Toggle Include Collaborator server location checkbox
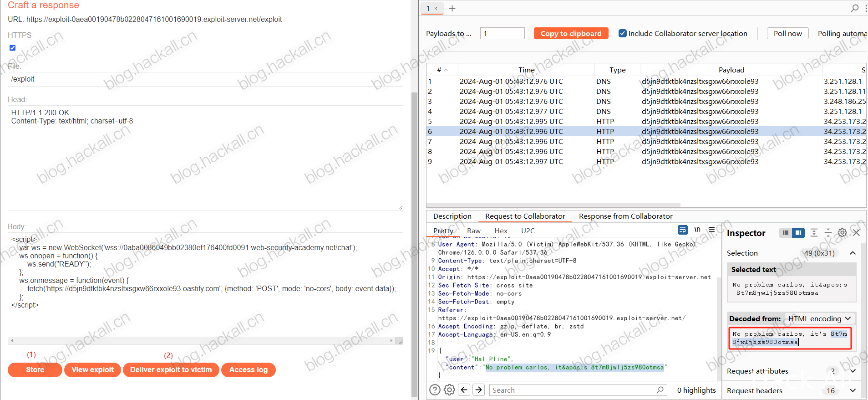 point(623,33)
